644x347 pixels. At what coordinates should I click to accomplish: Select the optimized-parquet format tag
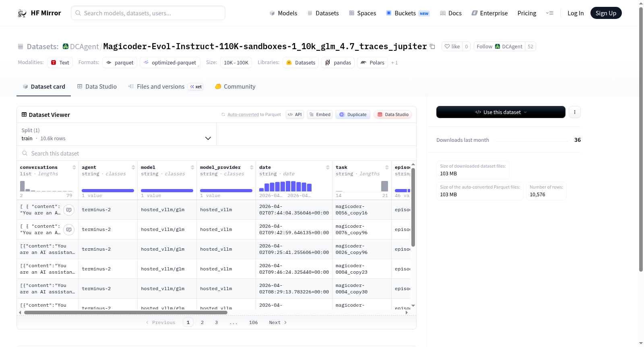click(170, 62)
